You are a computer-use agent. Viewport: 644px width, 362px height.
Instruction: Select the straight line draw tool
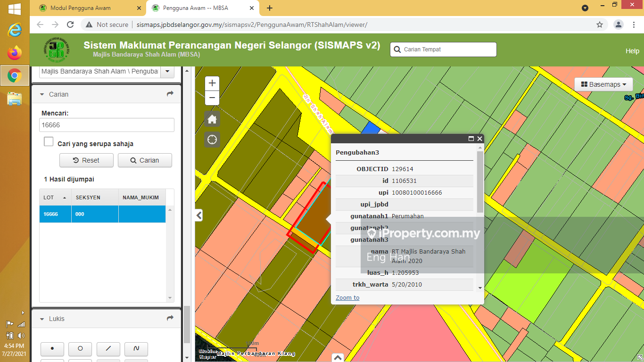click(108, 349)
